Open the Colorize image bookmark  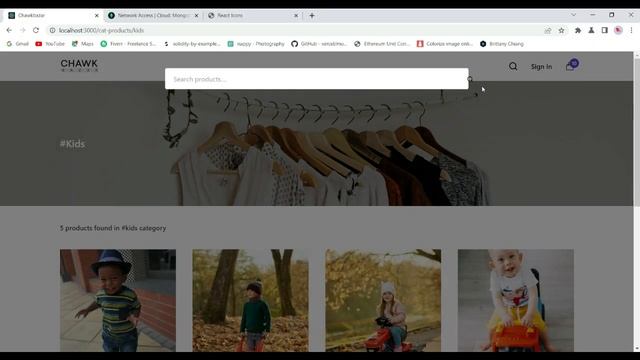(x=444, y=44)
